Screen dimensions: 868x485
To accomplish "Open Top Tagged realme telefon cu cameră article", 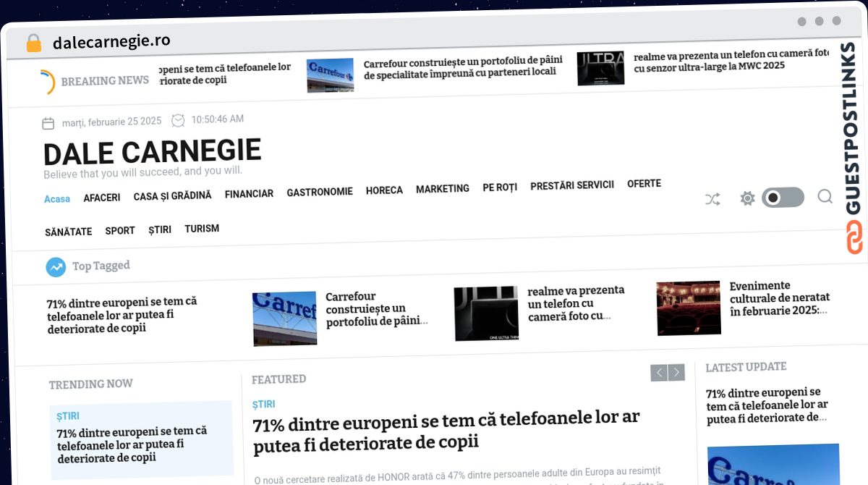I will pos(576,303).
